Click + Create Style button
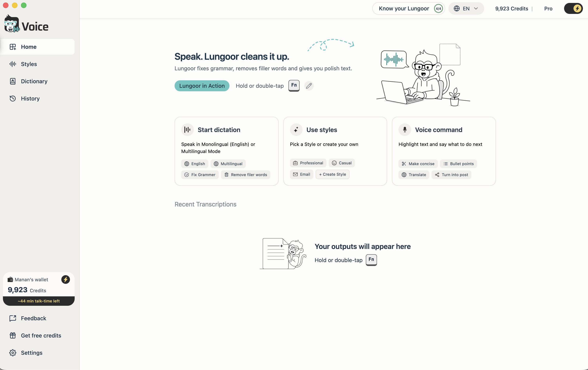This screenshot has width=588, height=370. pyautogui.click(x=332, y=174)
